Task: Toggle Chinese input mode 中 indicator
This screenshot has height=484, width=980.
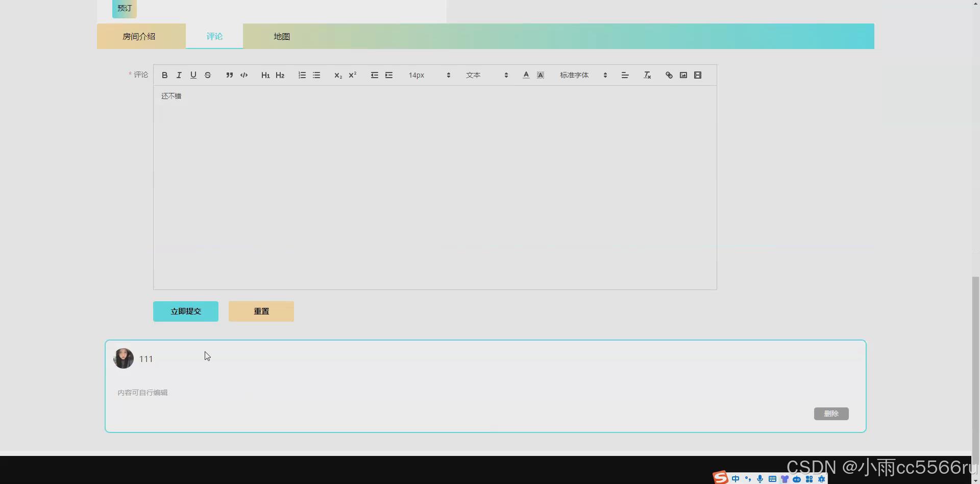Action: click(x=736, y=479)
